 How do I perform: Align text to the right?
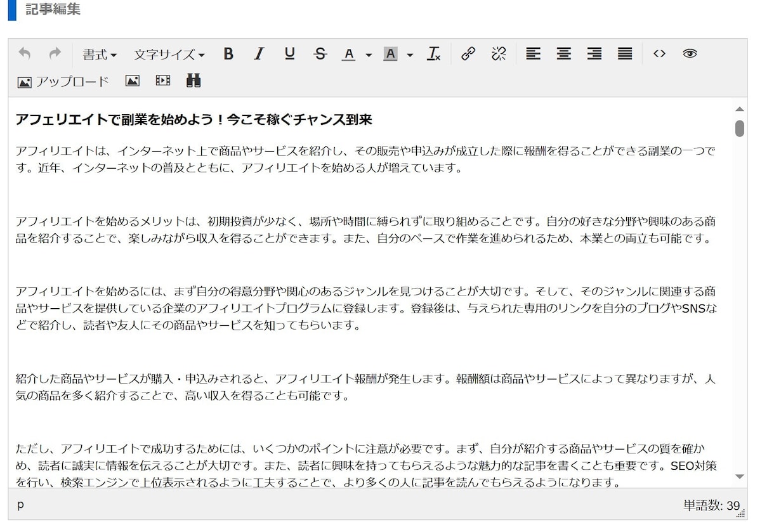[594, 54]
